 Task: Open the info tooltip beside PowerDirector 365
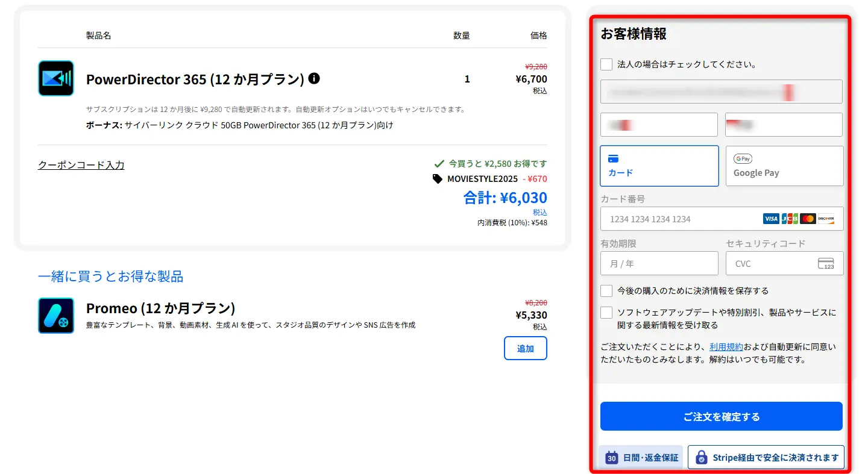coord(313,78)
